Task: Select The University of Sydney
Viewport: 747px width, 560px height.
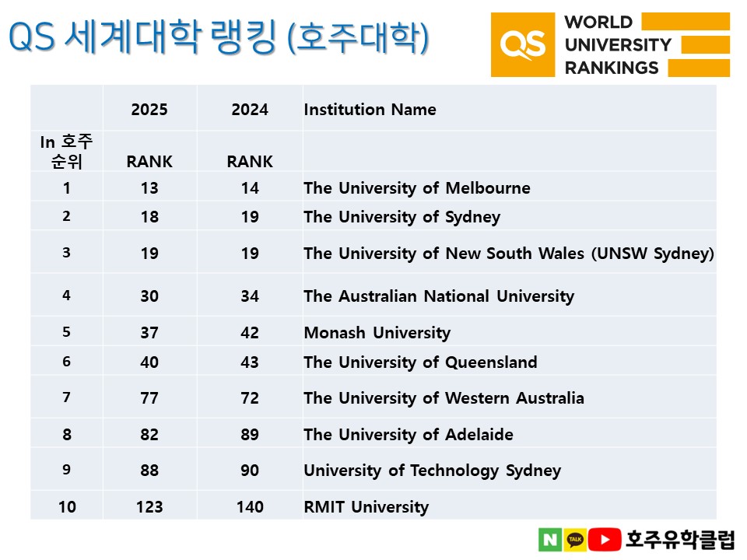Action: tap(402, 217)
